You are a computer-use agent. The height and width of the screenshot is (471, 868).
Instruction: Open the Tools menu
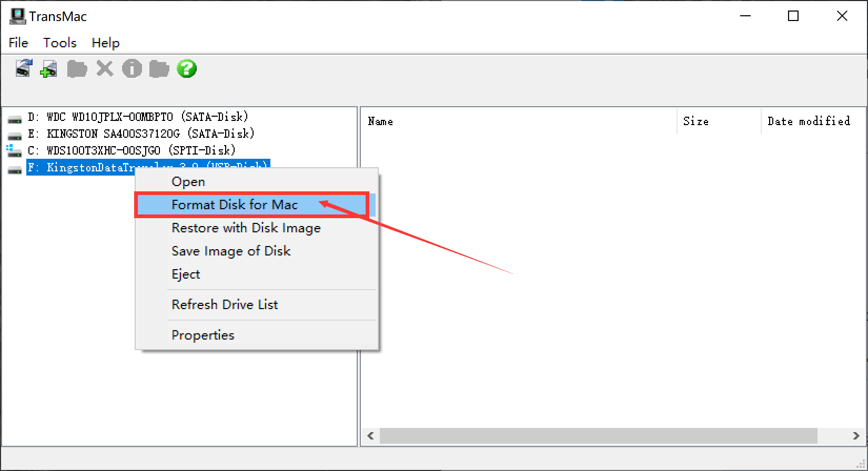tap(60, 43)
